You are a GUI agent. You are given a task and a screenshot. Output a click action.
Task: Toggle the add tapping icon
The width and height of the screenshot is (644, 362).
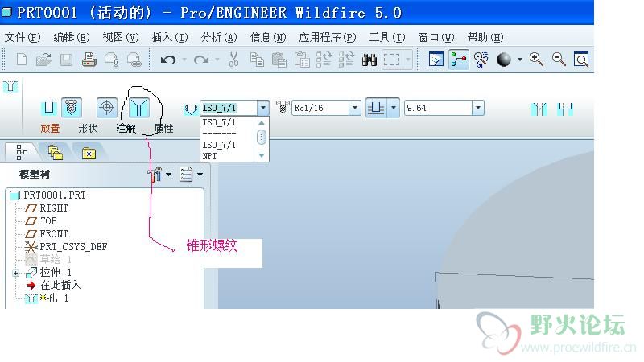point(107,108)
